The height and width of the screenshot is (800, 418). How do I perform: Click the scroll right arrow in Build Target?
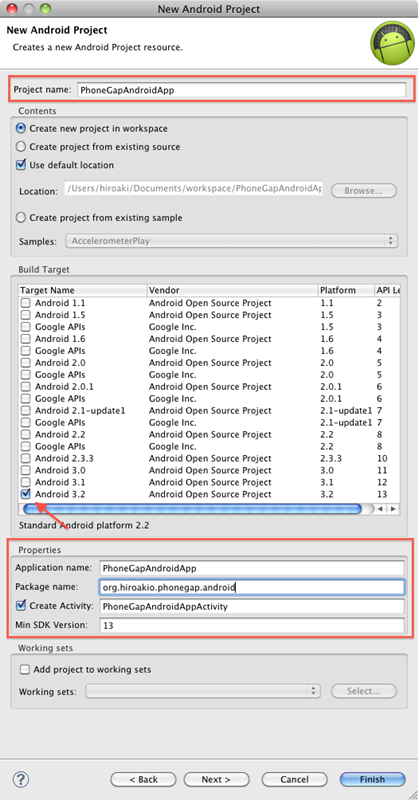393,509
